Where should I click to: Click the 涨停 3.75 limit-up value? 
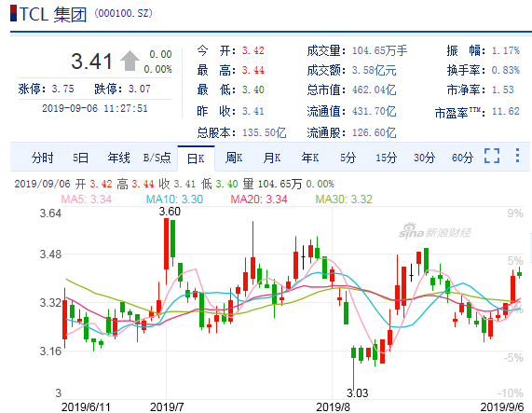click(62, 89)
